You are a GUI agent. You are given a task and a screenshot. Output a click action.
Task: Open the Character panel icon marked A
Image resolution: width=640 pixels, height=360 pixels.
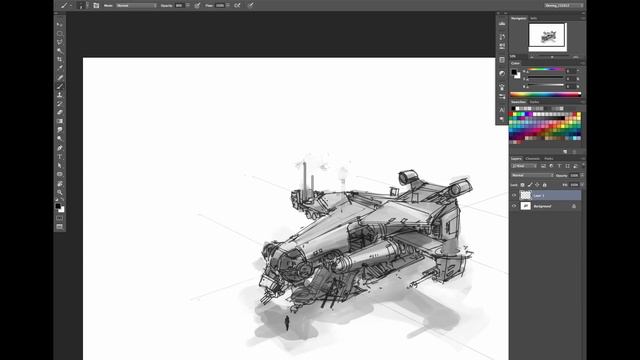click(x=502, y=109)
